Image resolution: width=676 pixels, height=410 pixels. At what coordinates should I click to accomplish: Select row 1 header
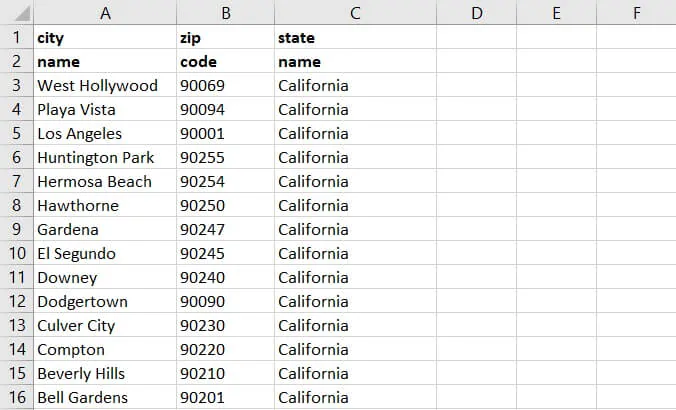click(16, 38)
